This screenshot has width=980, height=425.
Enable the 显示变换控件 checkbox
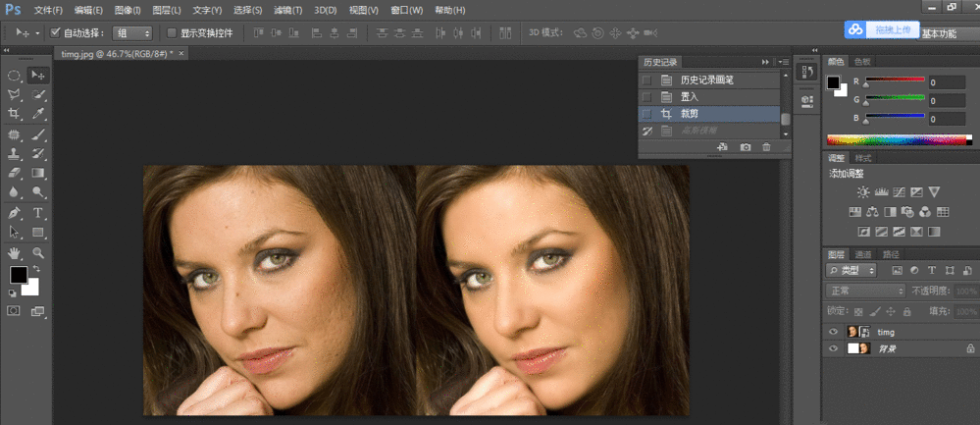click(x=173, y=32)
